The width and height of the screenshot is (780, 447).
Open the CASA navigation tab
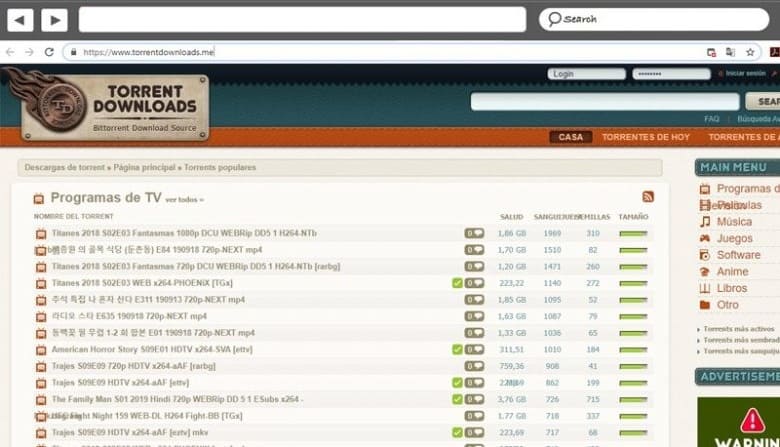pyautogui.click(x=570, y=137)
